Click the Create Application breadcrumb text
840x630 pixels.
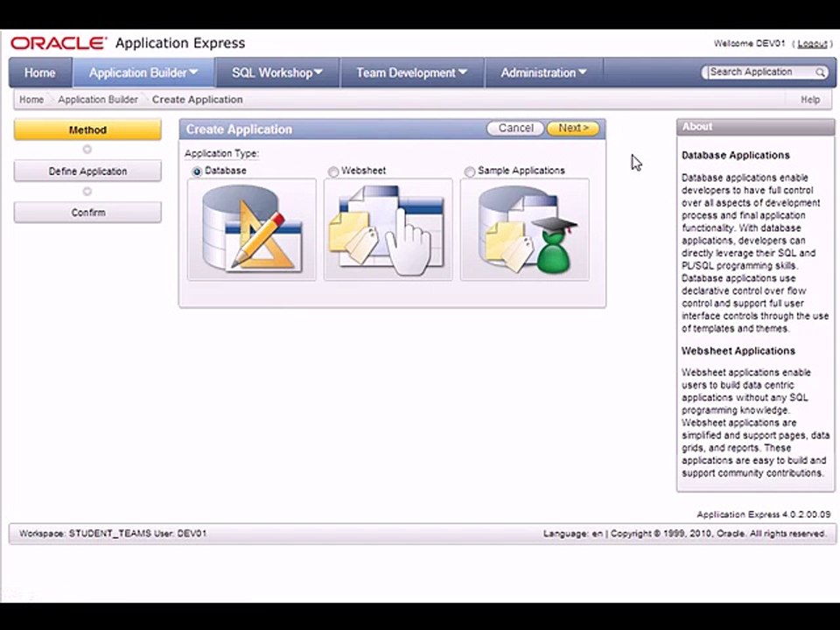pyautogui.click(x=197, y=100)
